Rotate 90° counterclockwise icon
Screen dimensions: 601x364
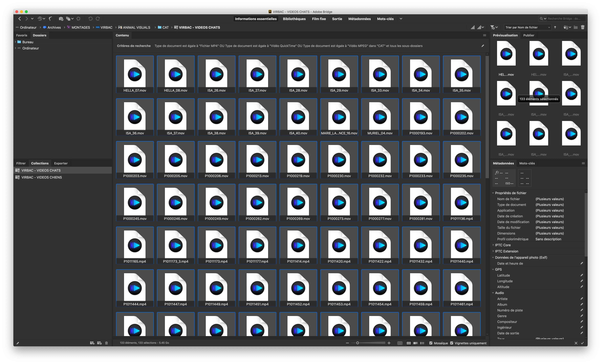[90, 19]
